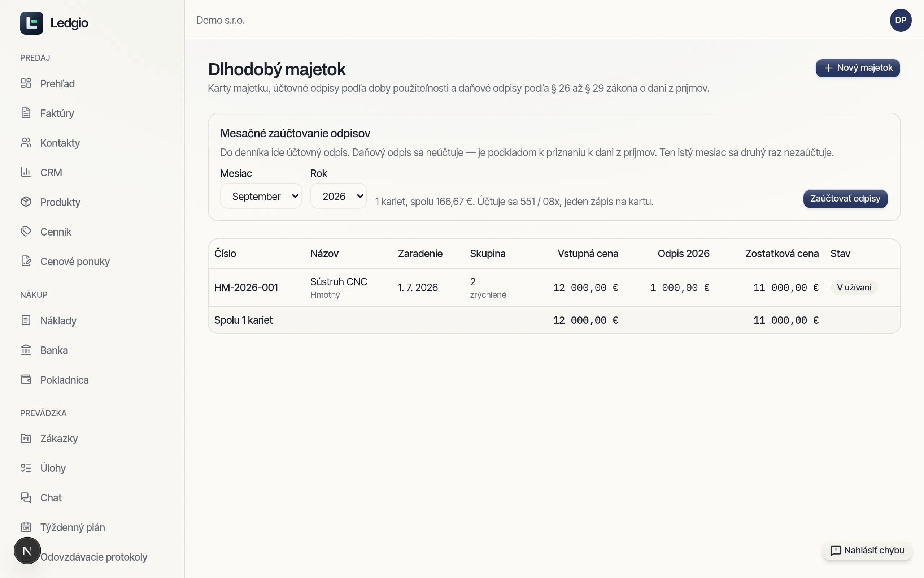Open Odovzdávacie protokoly in the sidebar
924x578 pixels.
pyautogui.click(x=93, y=557)
